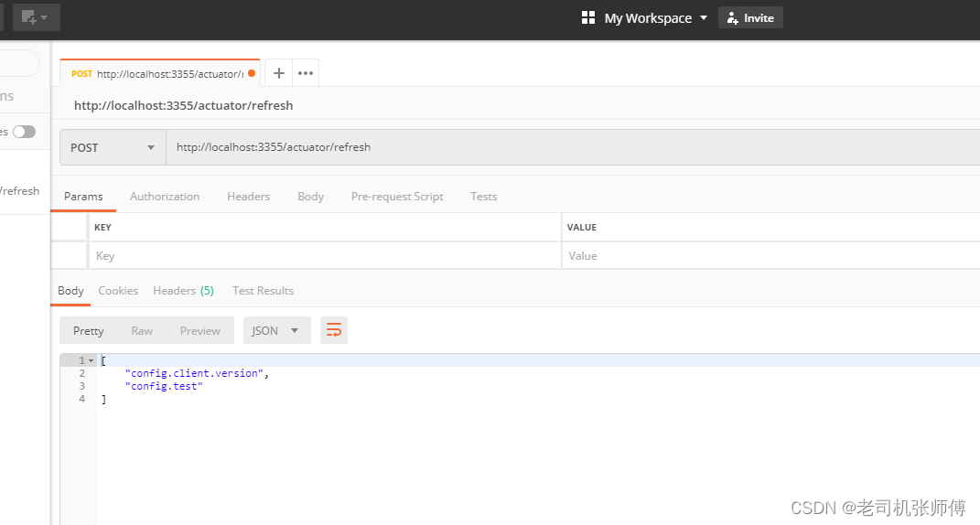Click the "config.test" response line
The image size is (980, 525).
click(164, 386)
